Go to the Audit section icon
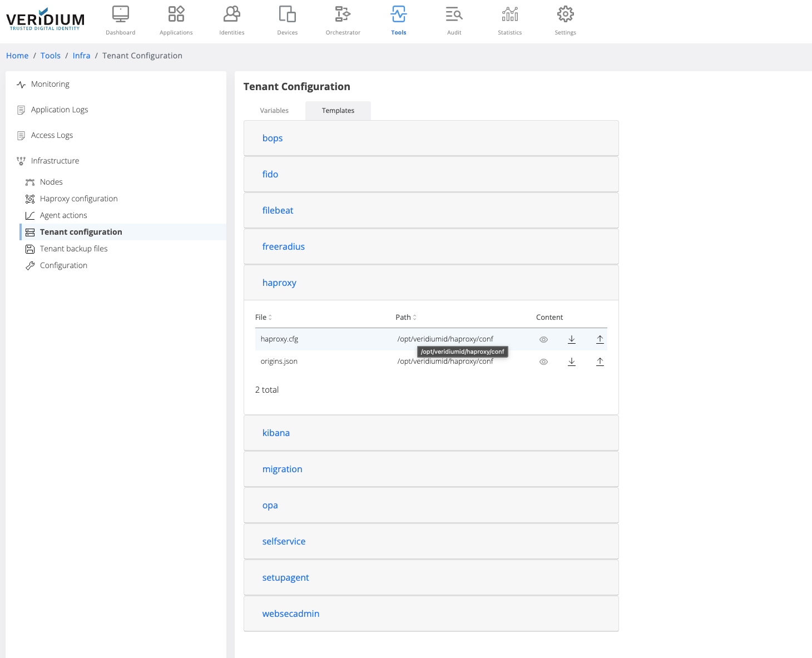 [454, 14]
